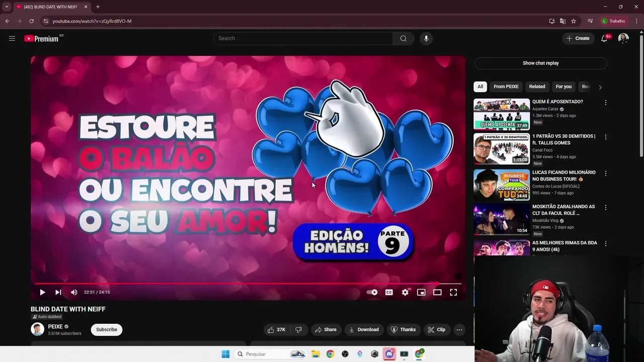Go to YouTube Premium home logo
Screen dimensions: 644x362
(x=41, y=39)
